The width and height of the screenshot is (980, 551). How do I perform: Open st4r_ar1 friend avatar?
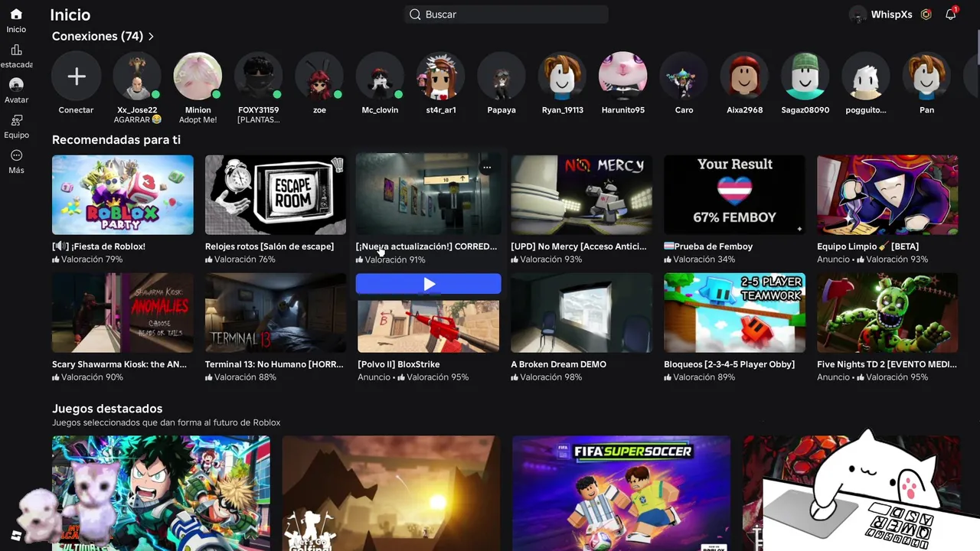(441, 77)
